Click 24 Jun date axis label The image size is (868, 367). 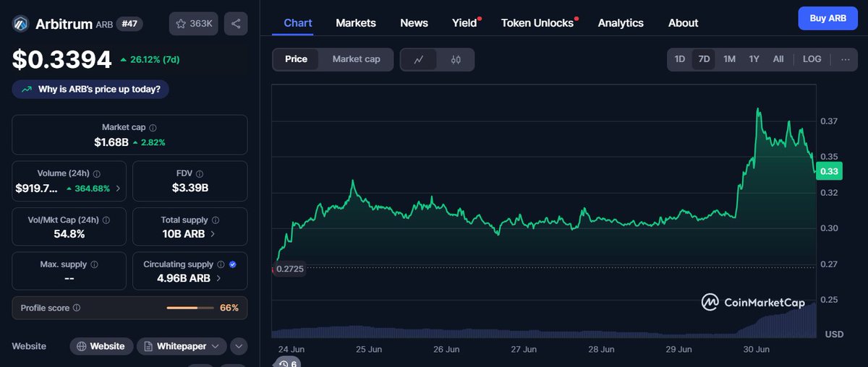point(292,349)
